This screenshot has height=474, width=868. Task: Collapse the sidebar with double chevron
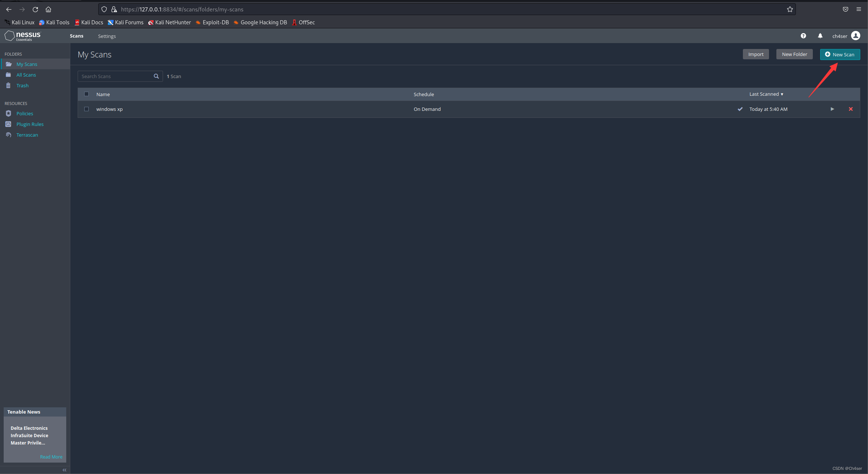tap(64, 470)
